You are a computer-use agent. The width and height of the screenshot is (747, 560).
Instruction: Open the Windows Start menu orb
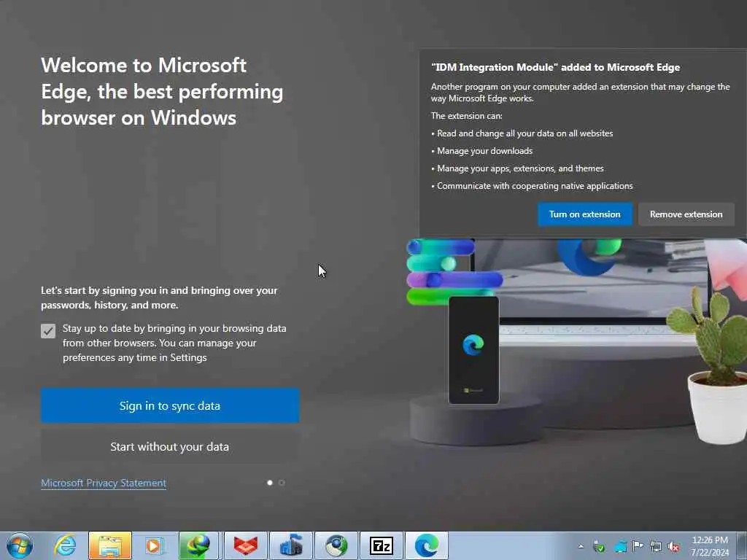(20, 545)
